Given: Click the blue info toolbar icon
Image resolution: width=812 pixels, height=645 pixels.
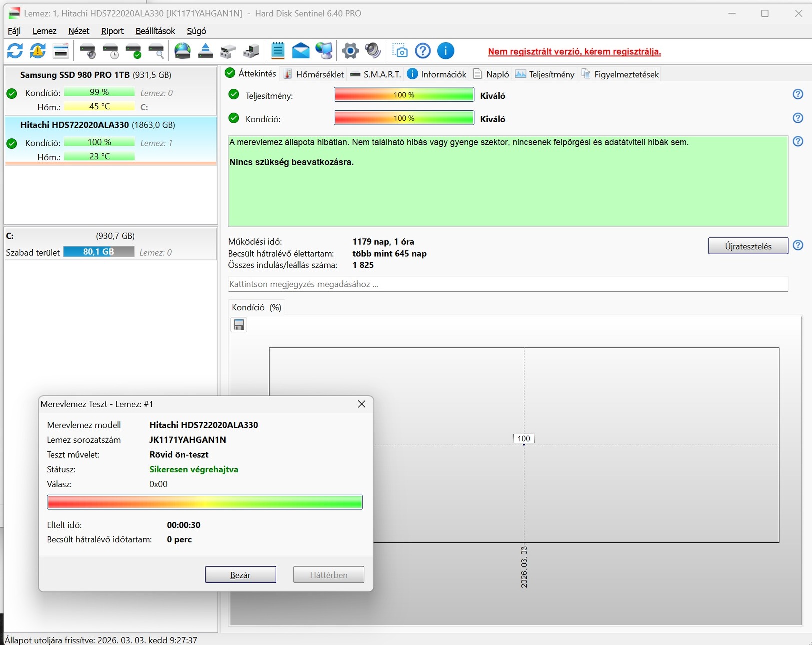Looking at the screenshot, I should point(446,51).
